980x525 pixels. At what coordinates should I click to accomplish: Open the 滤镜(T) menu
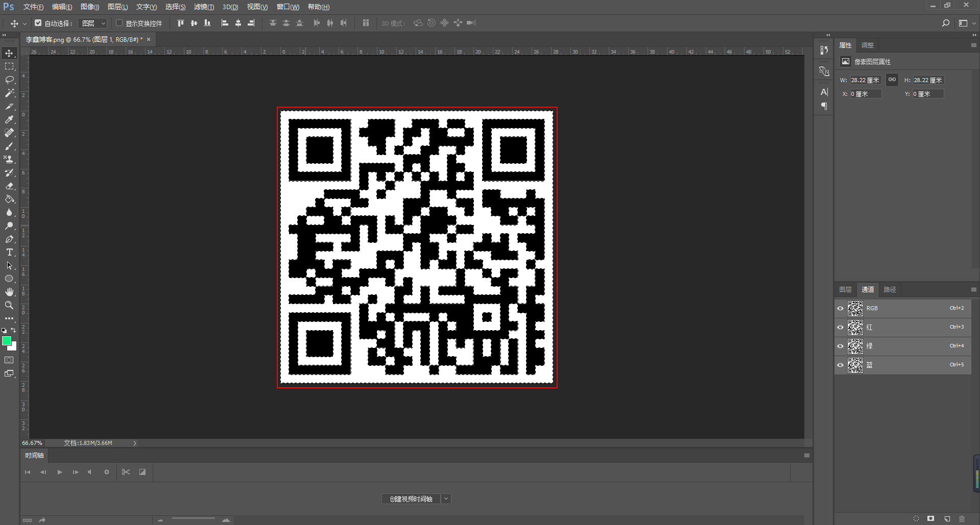tap(204, 7)
